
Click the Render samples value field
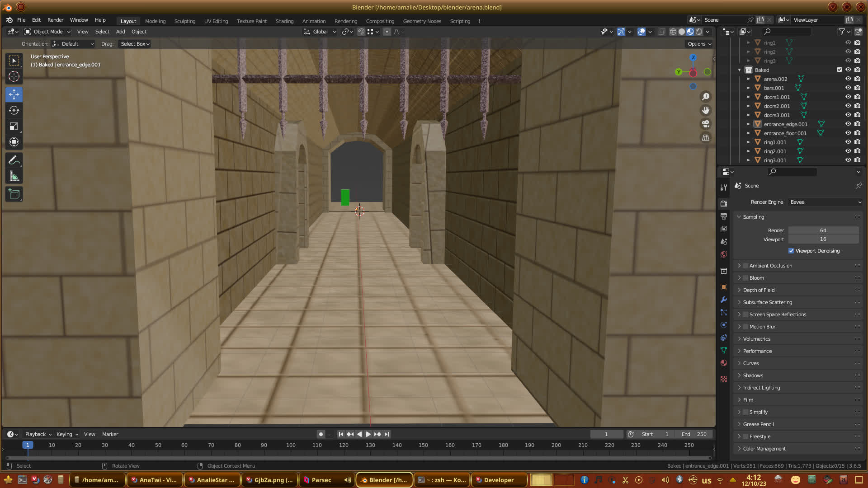pyautogui.click(x=823, y=230)
